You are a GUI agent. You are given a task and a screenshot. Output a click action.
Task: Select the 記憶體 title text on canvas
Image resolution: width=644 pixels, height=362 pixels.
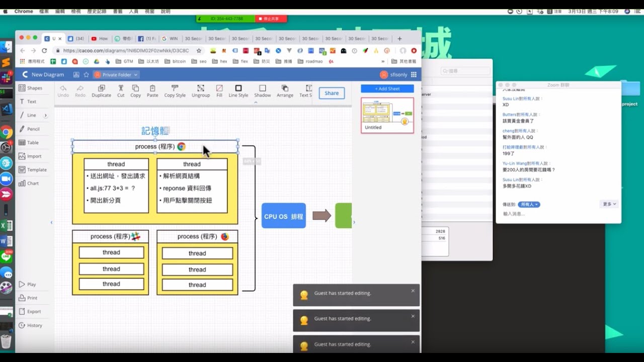[x=155, y=131]
